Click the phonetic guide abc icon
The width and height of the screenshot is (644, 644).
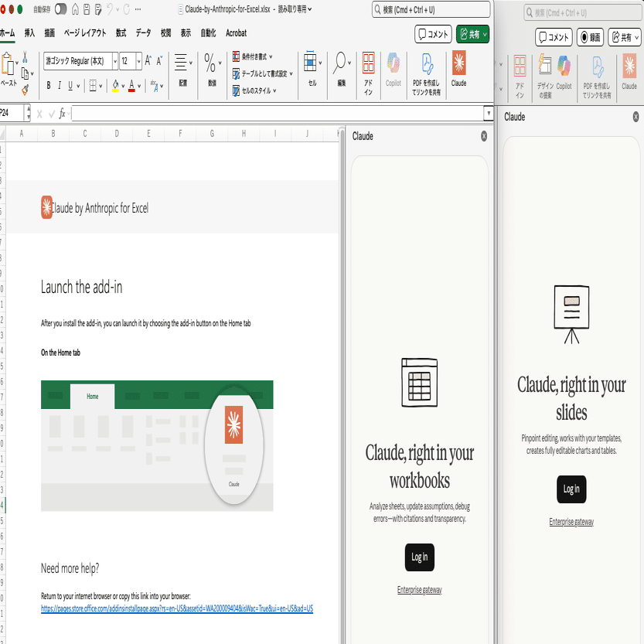(x=155, y=85)
